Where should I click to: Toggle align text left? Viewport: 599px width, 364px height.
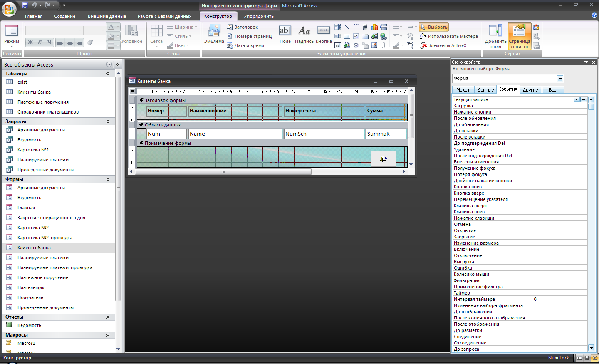pyautogui.click(x=60, y=42)
